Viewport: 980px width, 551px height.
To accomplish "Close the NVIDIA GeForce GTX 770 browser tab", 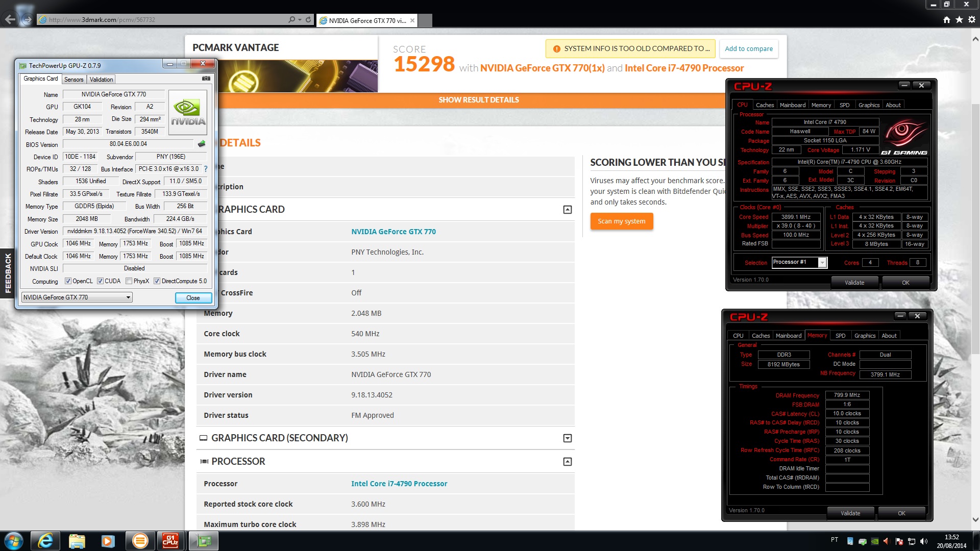I will 412,20.
